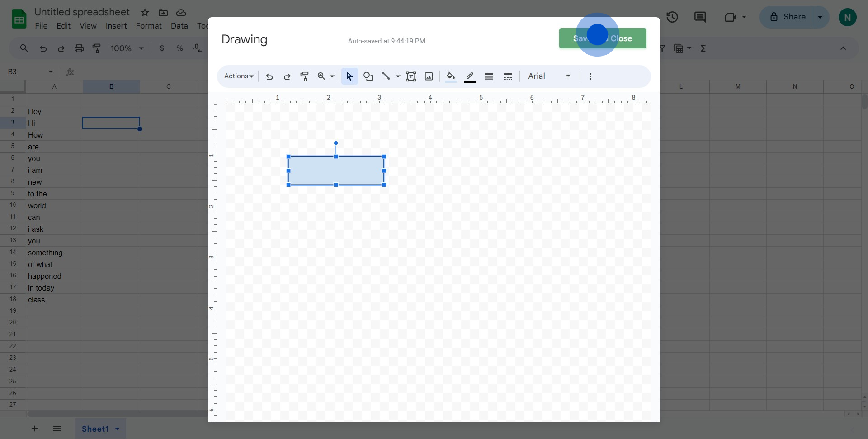Switch to the Sheet1 tab

coord(95,429)
